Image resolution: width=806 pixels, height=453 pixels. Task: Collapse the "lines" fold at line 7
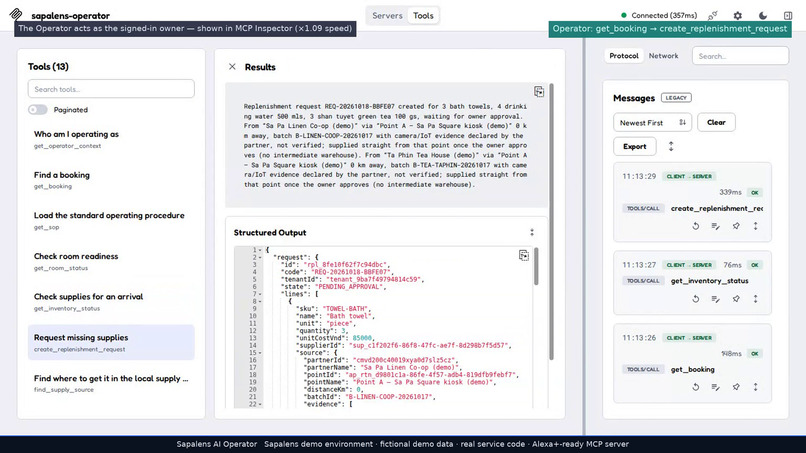click(260, 294)
